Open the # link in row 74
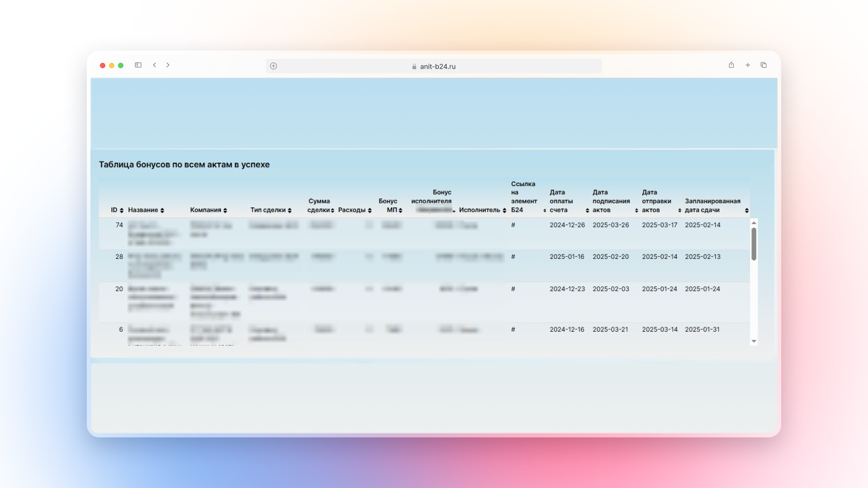The image size is (868, 488). (513, 225)
